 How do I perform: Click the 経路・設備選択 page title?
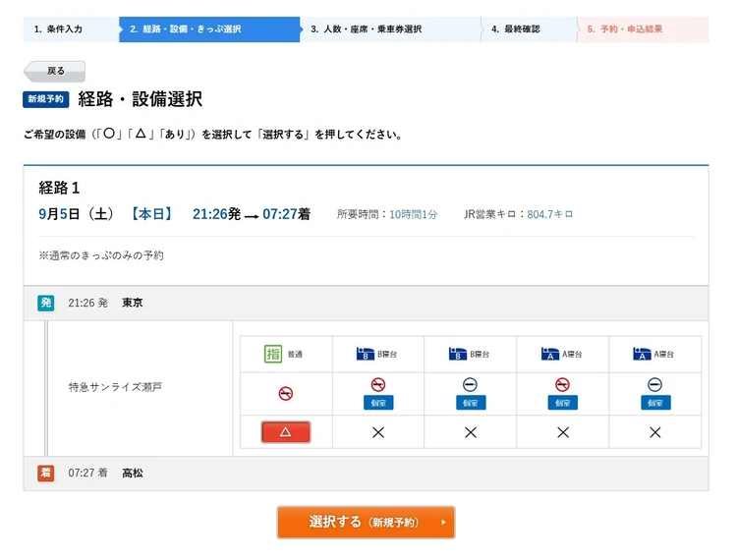pyautogui.click(x=141, y=99)
